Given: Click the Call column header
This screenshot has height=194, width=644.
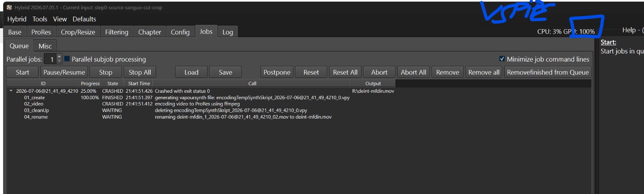Looking at the screenshot, I should [x=252, y=83].
